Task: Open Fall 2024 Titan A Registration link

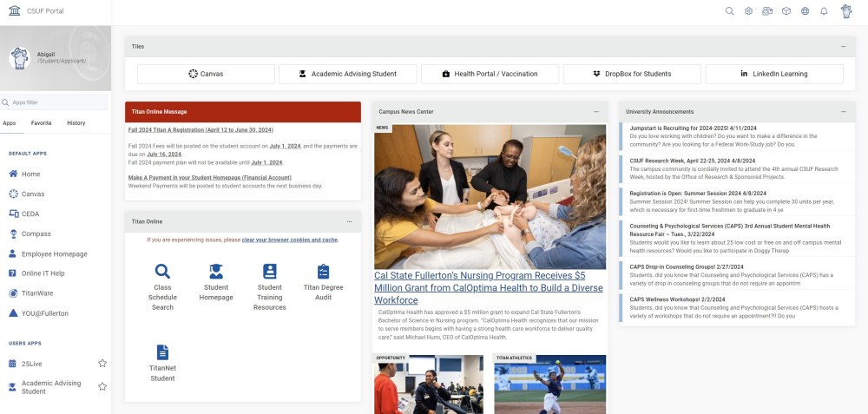Action: pos(201,130)
